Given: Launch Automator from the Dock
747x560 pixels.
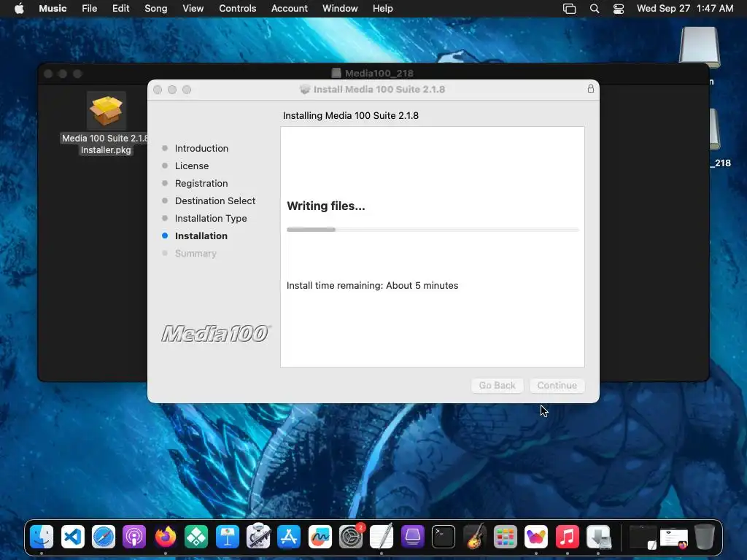Looking at the screenshot, I should click(258, 537).
